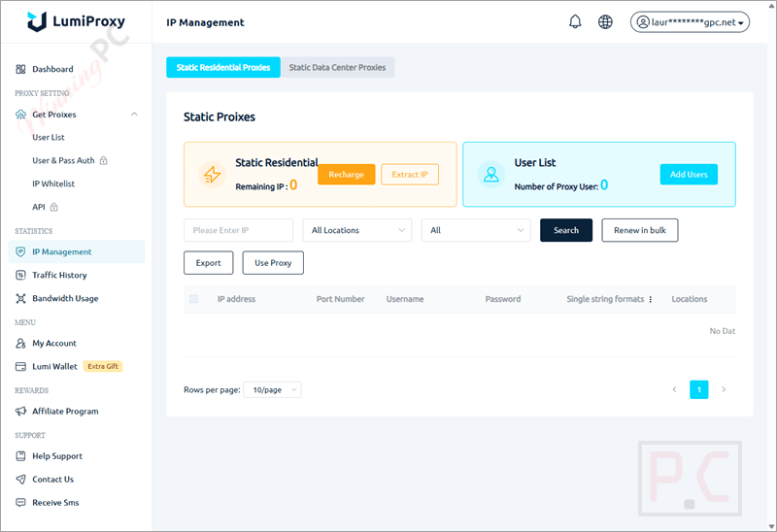Click the Traffic History icon
The height and width of the screenshot is (532, 777).
click(x=20, y=275)
